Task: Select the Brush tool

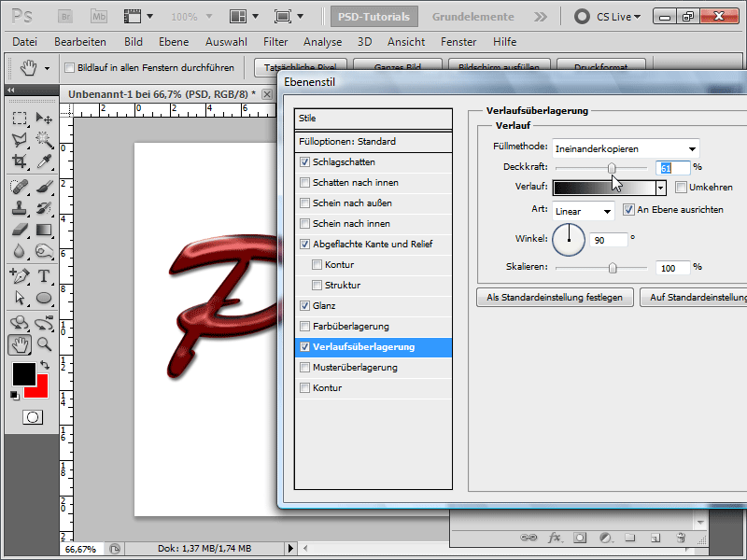Action: tap(44, 187)
